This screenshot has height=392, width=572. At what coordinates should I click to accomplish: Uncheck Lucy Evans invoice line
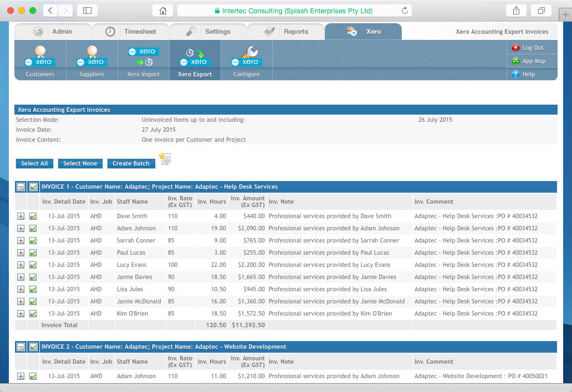pyautogui.click(x=33, y=265)
